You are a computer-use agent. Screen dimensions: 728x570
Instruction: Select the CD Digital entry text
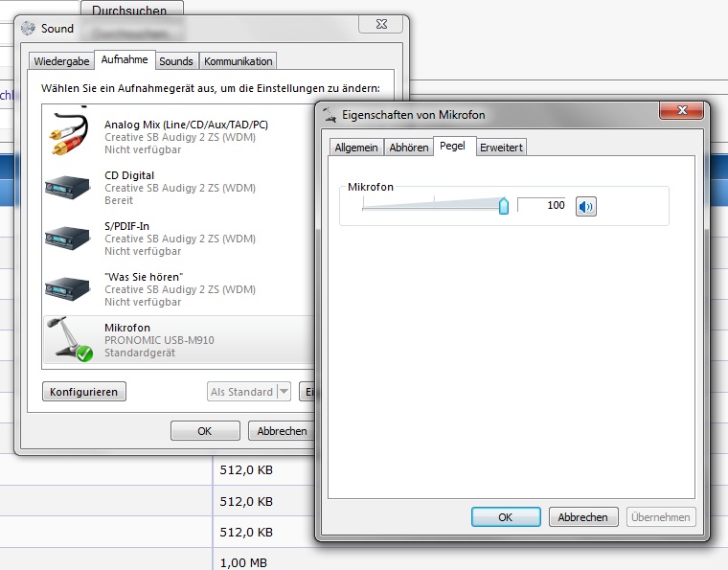pos(129,175)
